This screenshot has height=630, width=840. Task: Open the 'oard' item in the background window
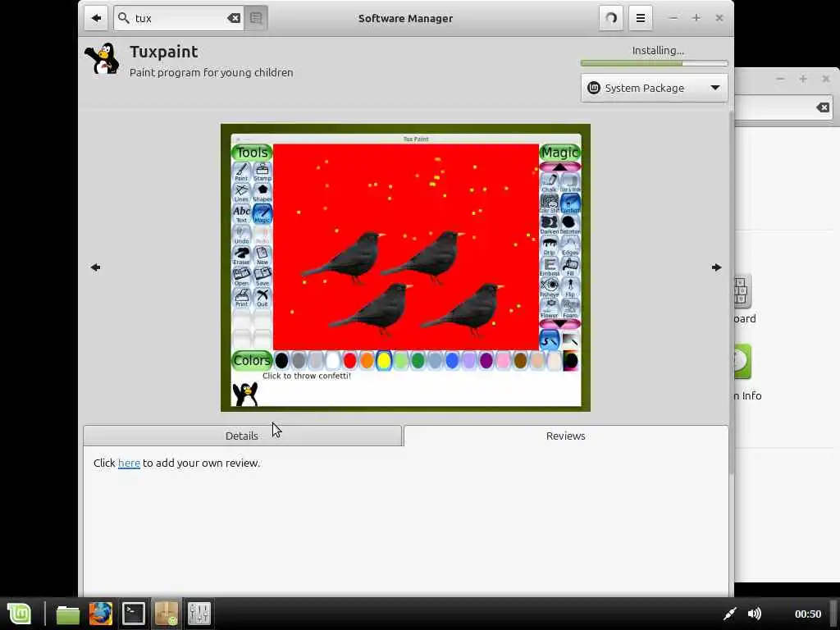(x=745, y=298)
